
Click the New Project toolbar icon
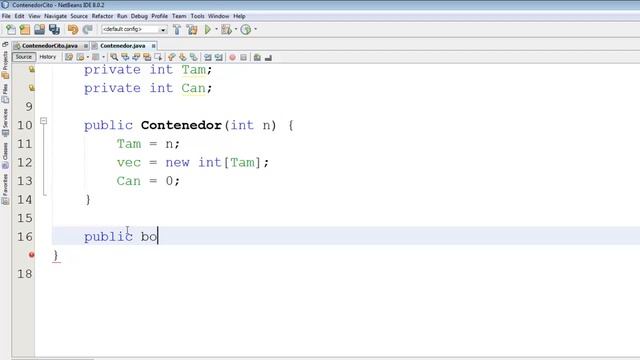point(25,29)
